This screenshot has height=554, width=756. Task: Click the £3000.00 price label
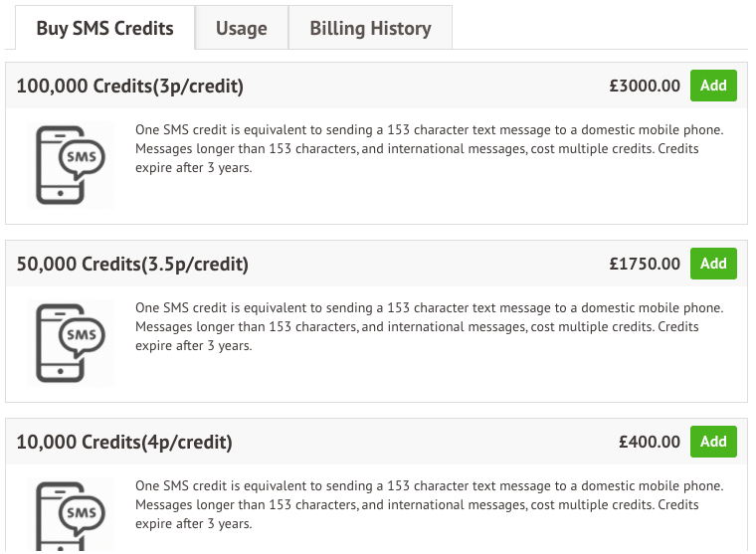645,86
